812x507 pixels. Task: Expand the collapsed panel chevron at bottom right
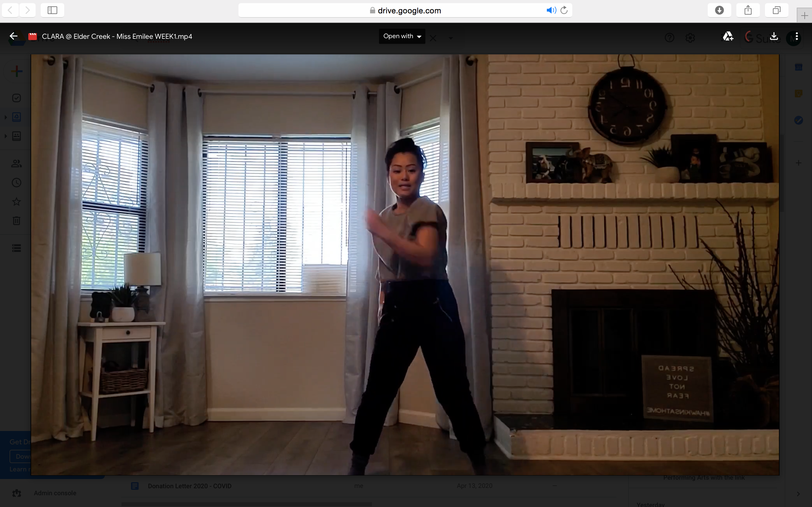[x=798, y=494]
